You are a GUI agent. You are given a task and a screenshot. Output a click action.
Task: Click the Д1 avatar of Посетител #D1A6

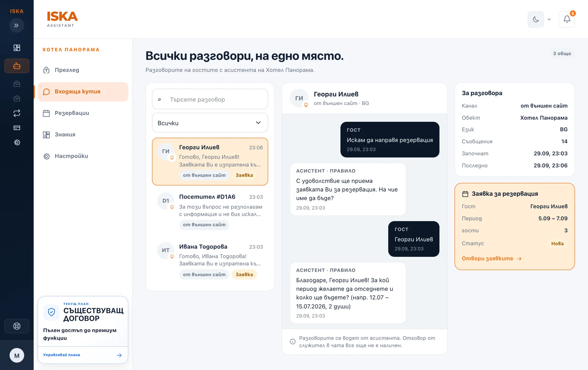[x=166, y=201]
